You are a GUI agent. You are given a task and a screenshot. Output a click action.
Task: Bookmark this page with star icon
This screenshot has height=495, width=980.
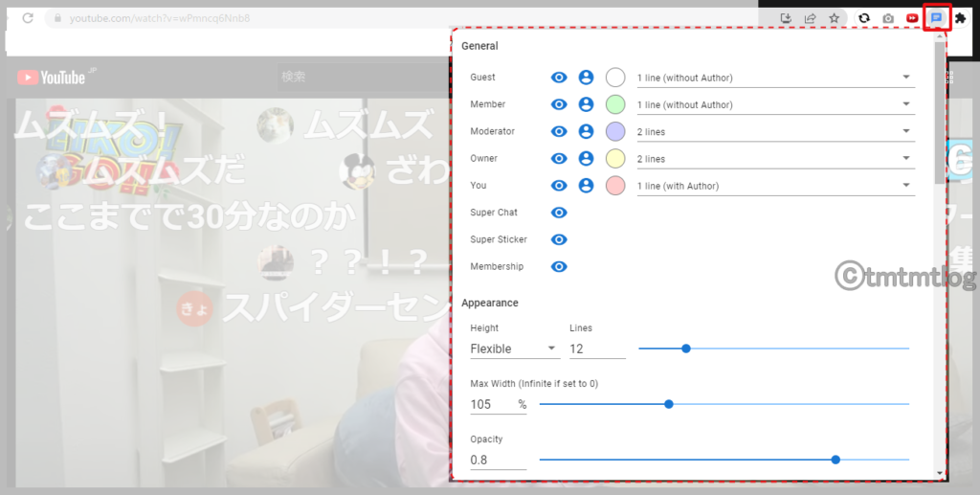(835, 18)
